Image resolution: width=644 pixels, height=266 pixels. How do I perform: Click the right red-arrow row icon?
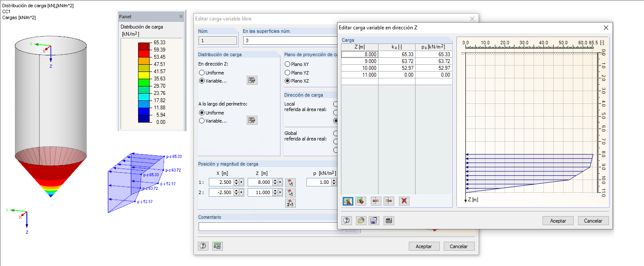coord(389,201)
